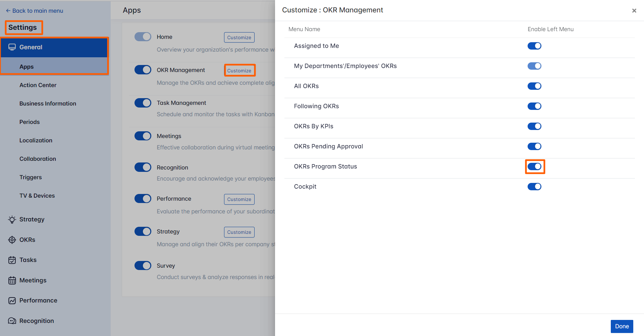Click Customize next to OKR Management

click(239, 70)
